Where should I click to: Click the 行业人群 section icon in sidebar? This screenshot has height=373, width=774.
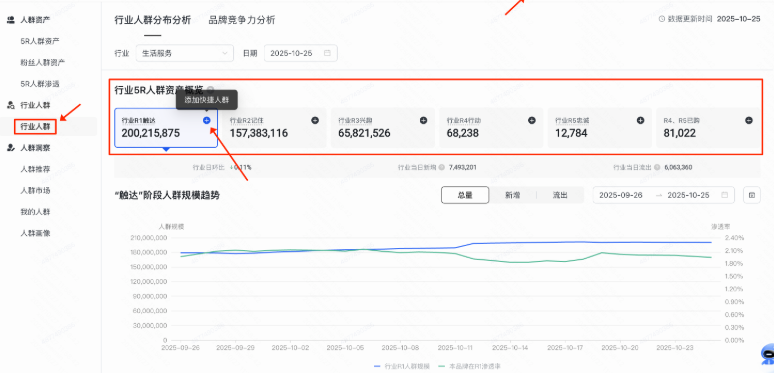pos(11,105)
